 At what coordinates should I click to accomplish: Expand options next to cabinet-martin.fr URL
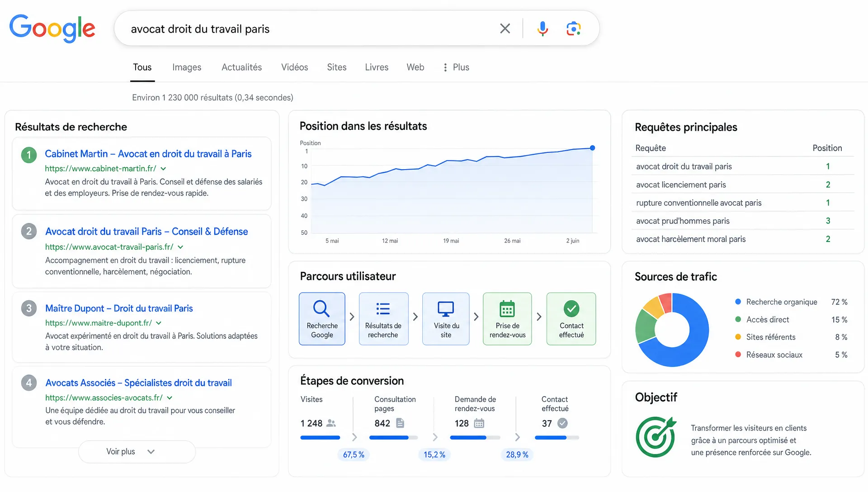point(163,169)
